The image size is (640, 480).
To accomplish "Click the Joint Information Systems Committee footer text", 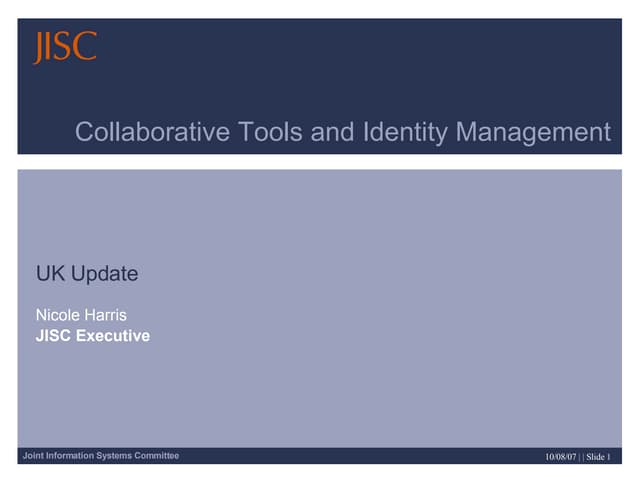I will click(101, 456).
